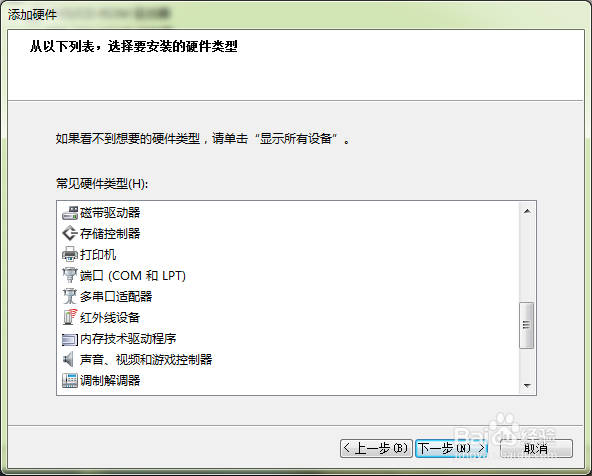Select 调制解调器 in hardware list
The height and width of the screenshot is (476, 592).
point(110,380)
